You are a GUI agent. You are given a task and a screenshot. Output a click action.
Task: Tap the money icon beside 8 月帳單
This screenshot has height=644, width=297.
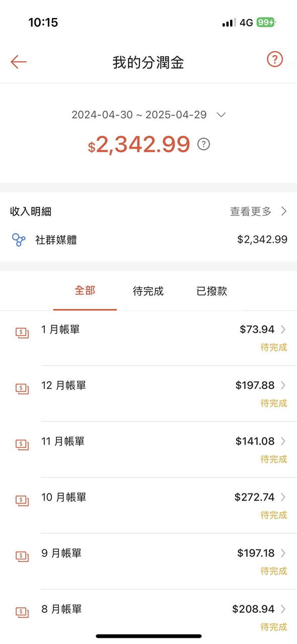pos(22,612)
